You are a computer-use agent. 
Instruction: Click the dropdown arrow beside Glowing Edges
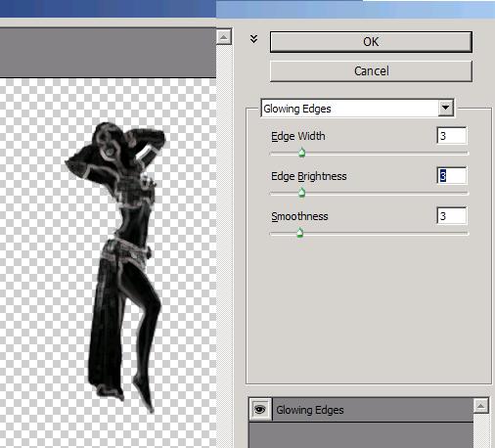coord(445,108)
